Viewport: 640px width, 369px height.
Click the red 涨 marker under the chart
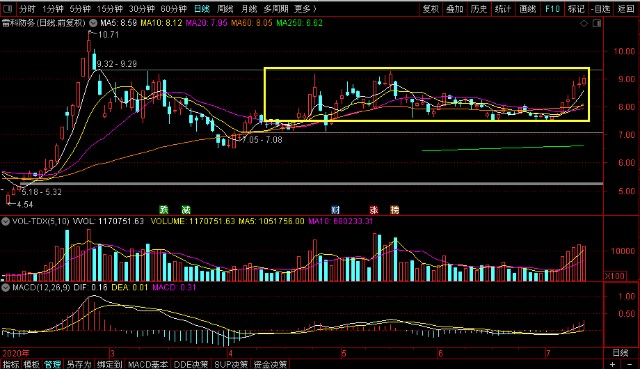pyautogui.click(x=373, y=210)
